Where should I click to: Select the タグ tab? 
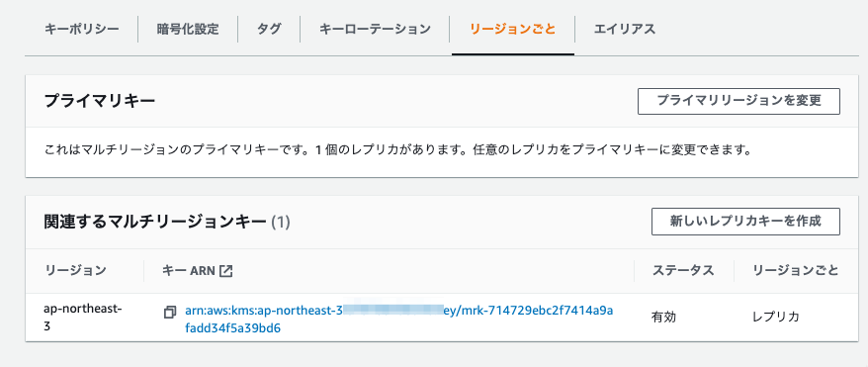269,29
